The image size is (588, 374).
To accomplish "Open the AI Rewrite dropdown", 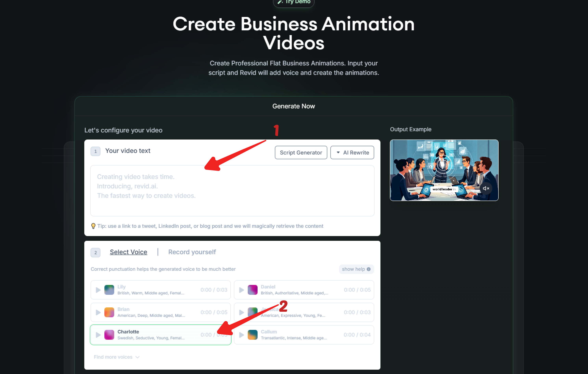I will tap(352, 153).
